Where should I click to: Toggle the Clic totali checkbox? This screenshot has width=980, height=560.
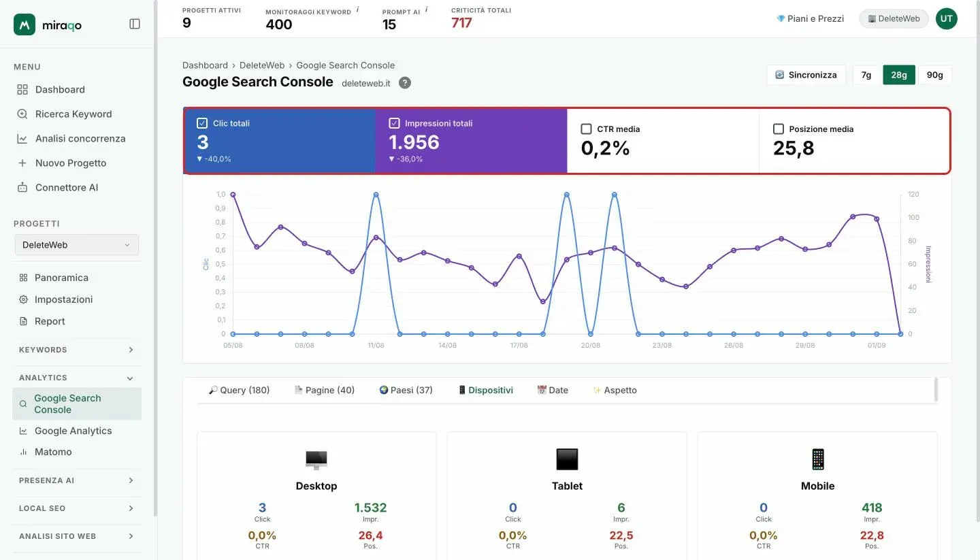click(202, 123)
